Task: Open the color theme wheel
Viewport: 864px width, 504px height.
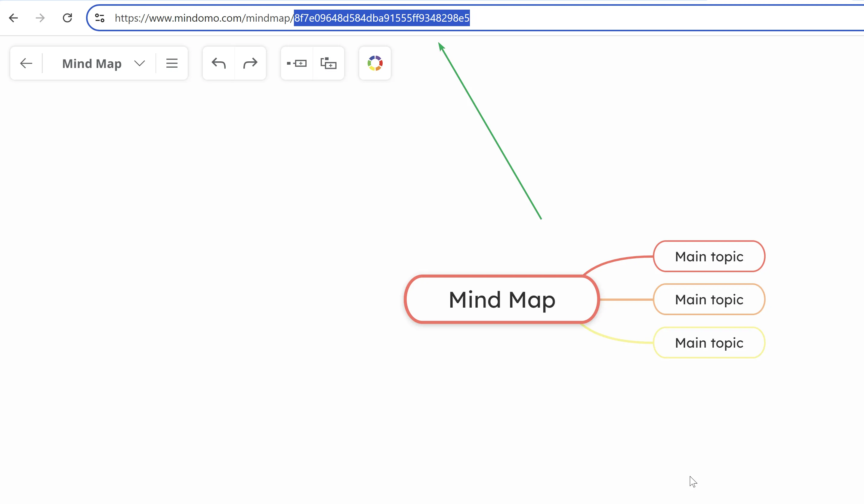Action: 375,63
